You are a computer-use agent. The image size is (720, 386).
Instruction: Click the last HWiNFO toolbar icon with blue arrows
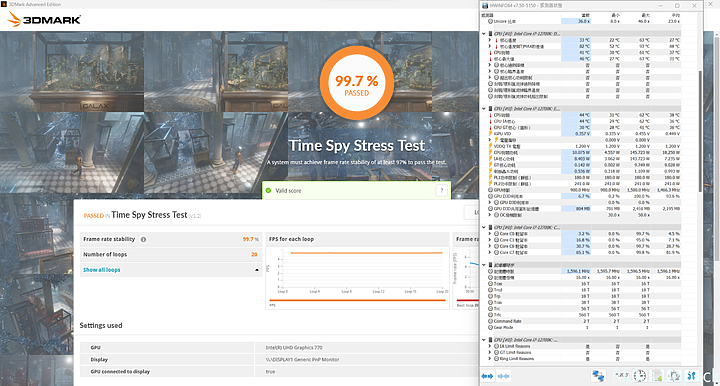pos(692,376)
